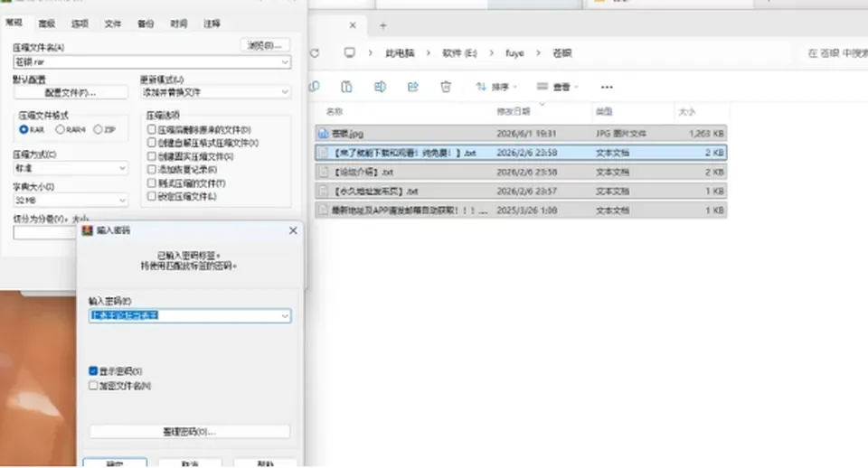Open archive name .rar dropdown arrow
The image size is (868, 468).
285,62
